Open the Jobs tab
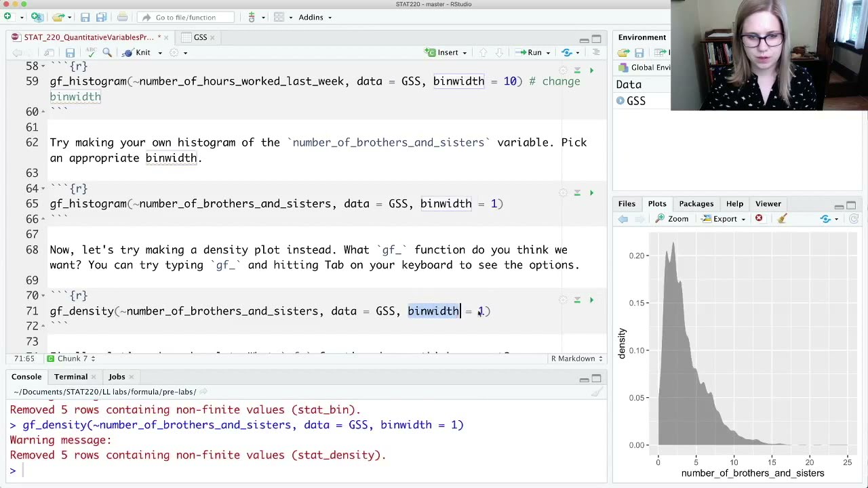The width and height of the screenshot is (868, 488). click(117, 377)
